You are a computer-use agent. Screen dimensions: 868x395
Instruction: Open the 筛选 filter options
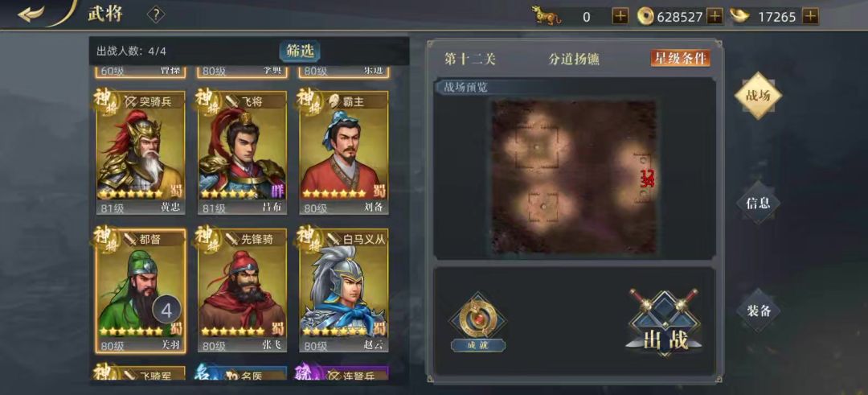[x=300, y=51]
